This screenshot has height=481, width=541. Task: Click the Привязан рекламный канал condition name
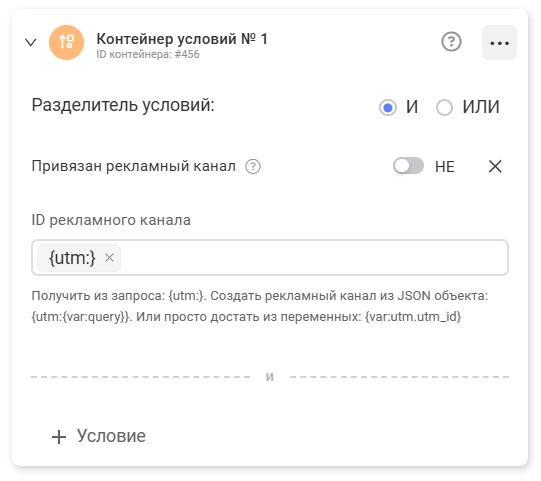click(x=134, y=166)
